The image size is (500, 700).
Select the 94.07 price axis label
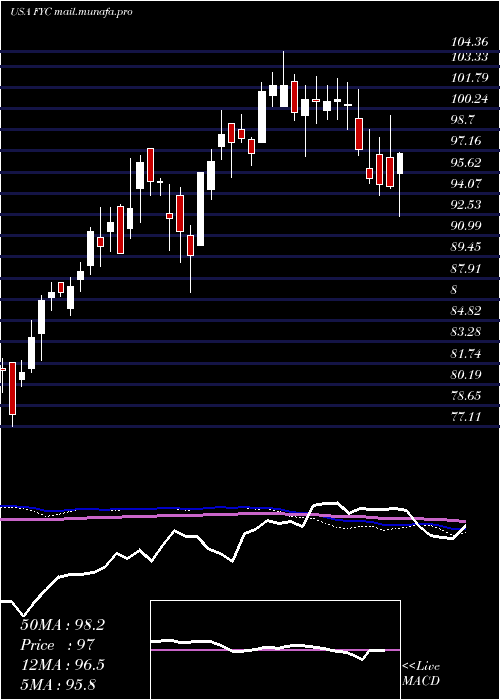(467, 183)
